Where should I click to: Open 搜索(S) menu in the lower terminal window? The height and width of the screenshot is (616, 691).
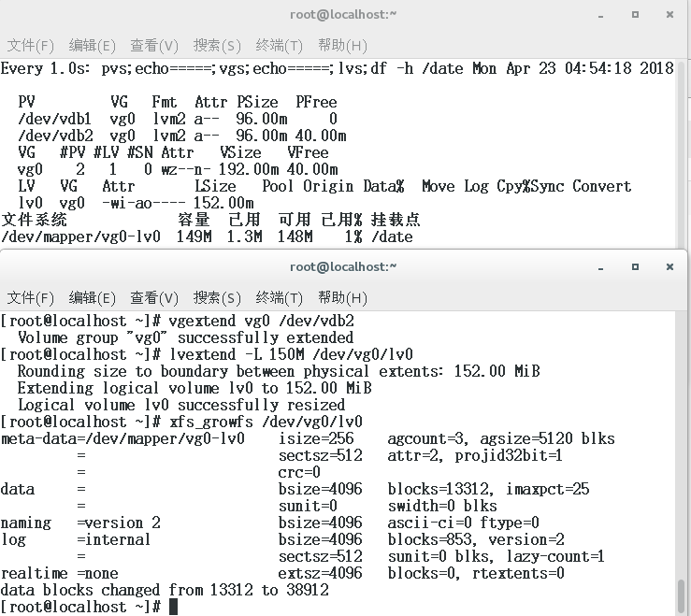217,298
